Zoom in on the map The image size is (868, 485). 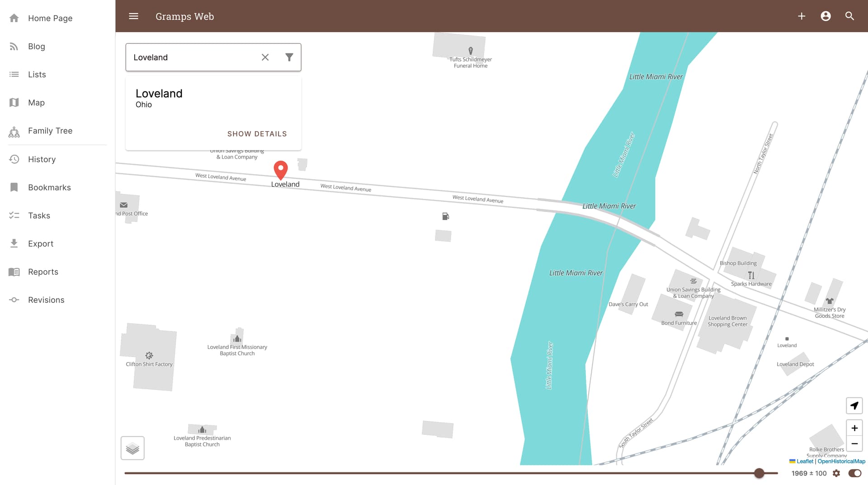[x=854, y=428]
